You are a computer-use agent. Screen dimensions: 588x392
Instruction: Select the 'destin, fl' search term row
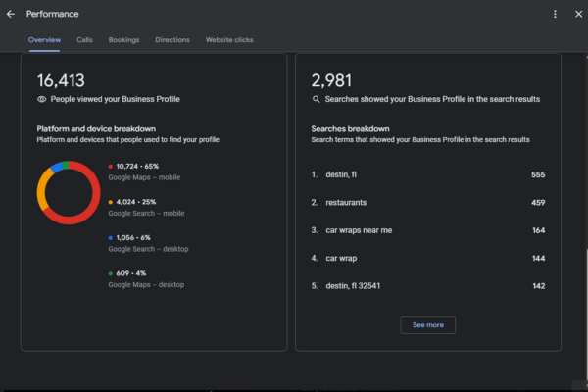pyautogui.click(x=428, y=174)
